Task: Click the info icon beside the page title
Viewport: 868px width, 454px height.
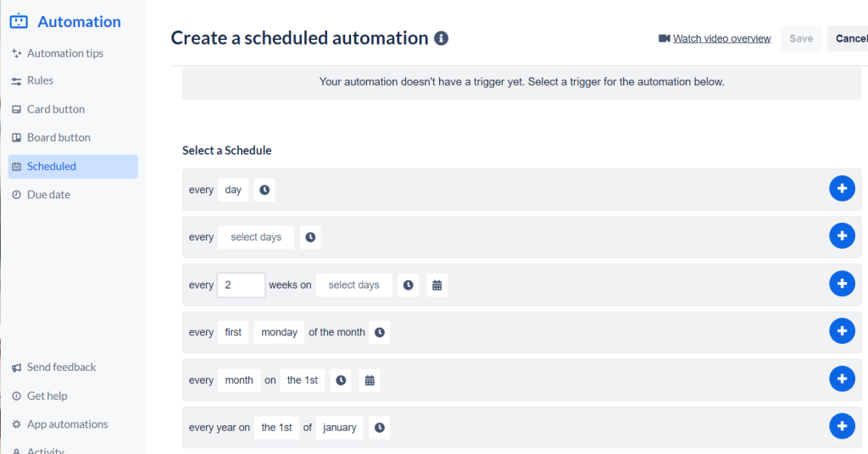Action: tap(441, 38)
